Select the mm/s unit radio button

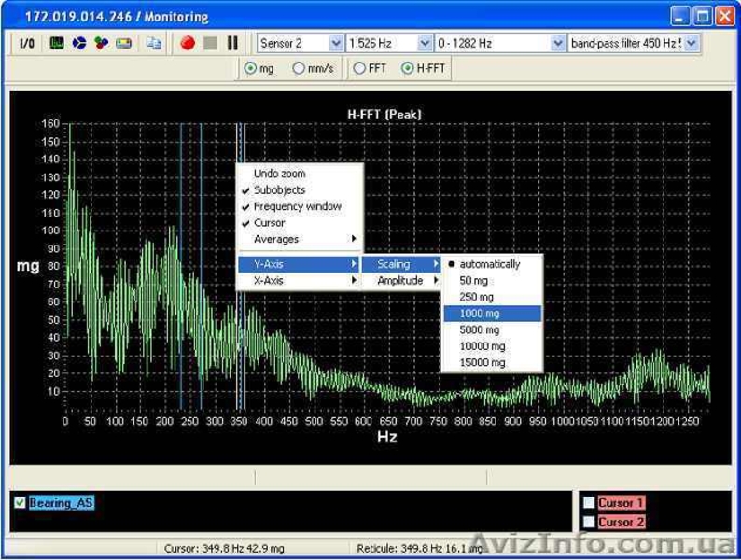tap(299, 68)
